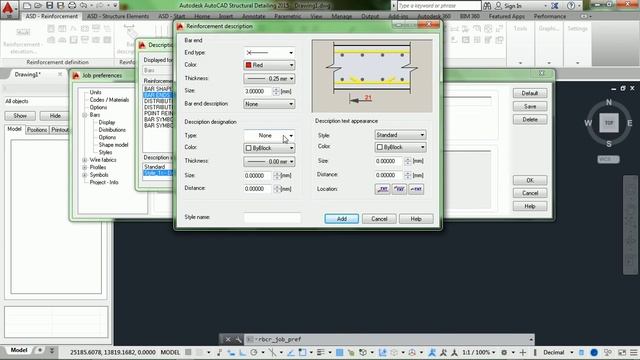Viewport: 640px width, 360px height.
Task: Close the command line with its X icon
Action: [x=228, y=340]
